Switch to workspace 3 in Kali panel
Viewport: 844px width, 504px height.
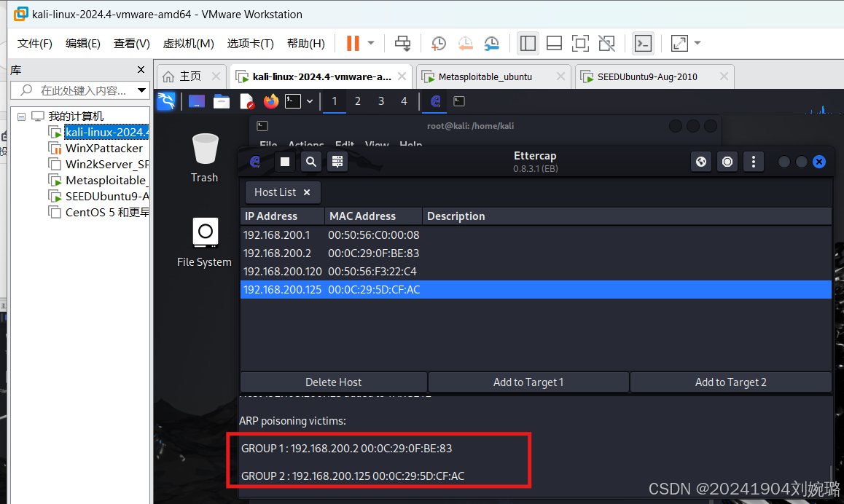(381, 101)
